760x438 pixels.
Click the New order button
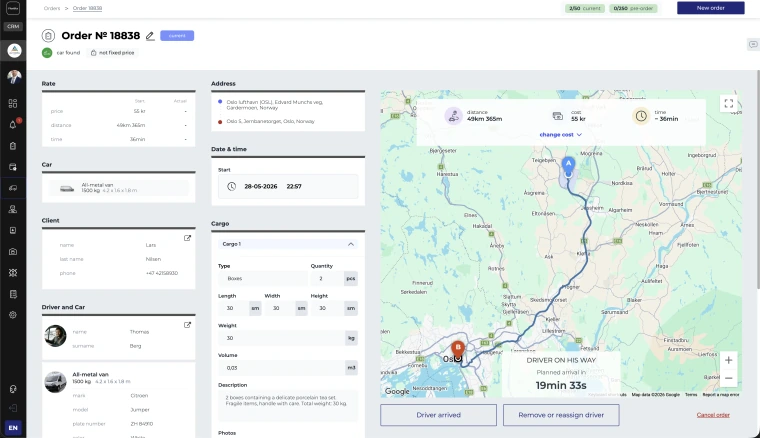(711, 8)
